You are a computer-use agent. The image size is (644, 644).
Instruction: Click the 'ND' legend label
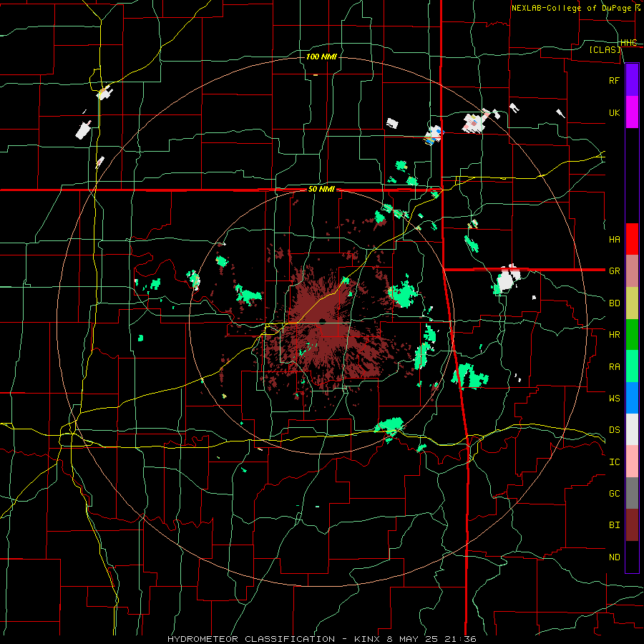(614, 557)
